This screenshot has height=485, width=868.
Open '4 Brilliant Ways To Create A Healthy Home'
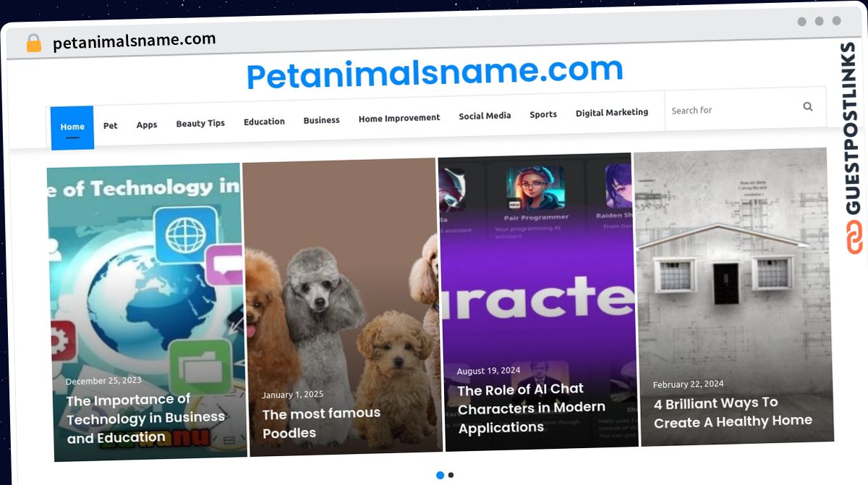733,412
